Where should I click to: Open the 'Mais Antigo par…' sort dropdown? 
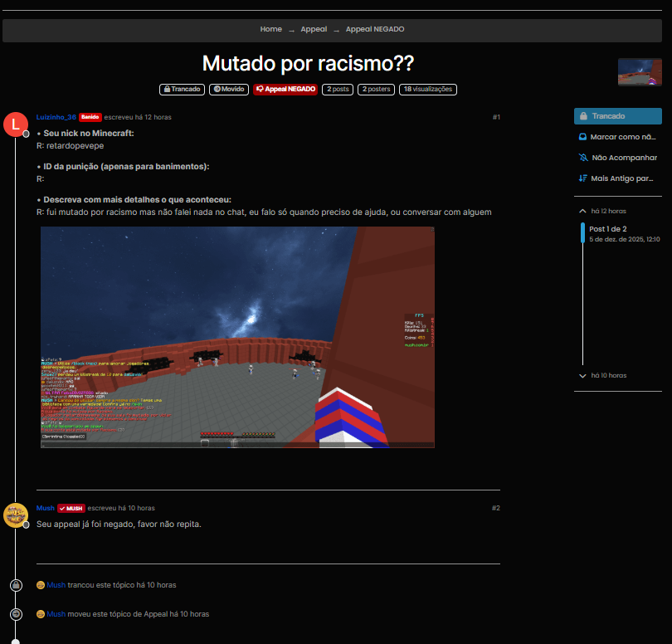tap(618, 178)
